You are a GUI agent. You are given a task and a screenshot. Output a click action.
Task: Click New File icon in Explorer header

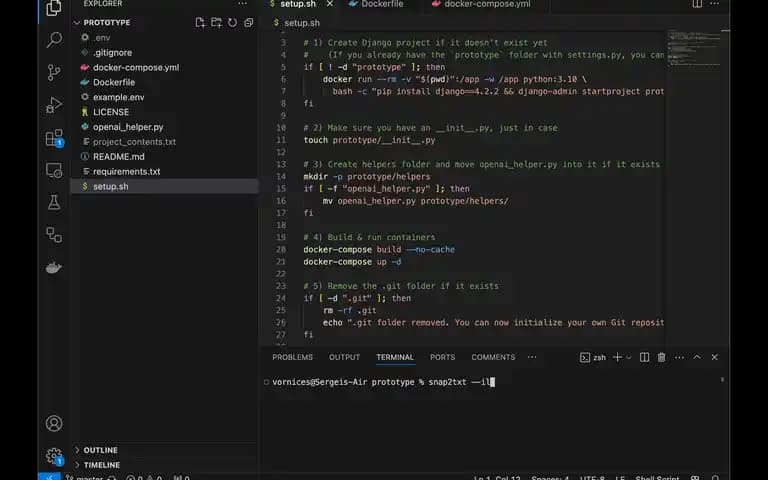pos(200,23)
